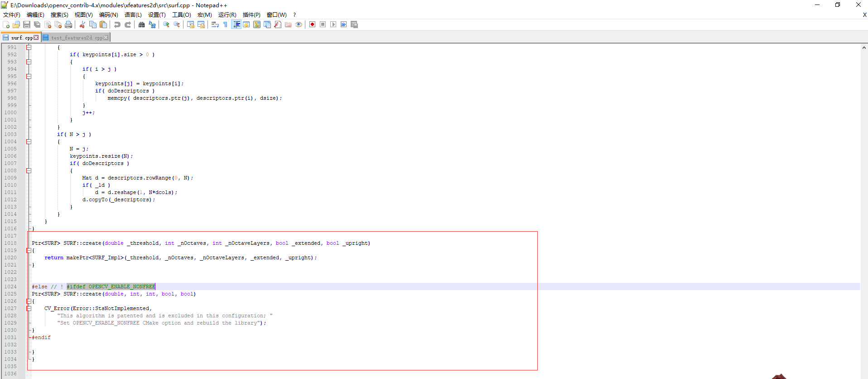Stop macro recording with the square icon
This screenshot has height=379, width=868.
point(323,24)
